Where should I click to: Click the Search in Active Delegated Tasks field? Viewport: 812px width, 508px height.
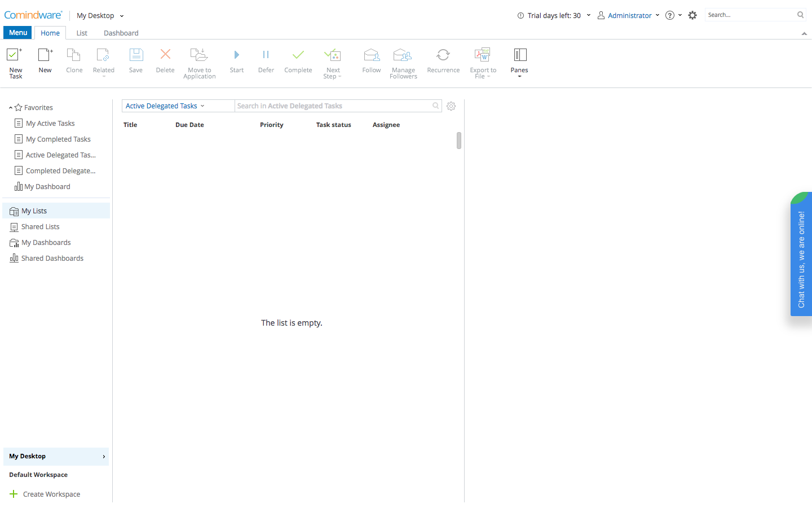point(333,106)
